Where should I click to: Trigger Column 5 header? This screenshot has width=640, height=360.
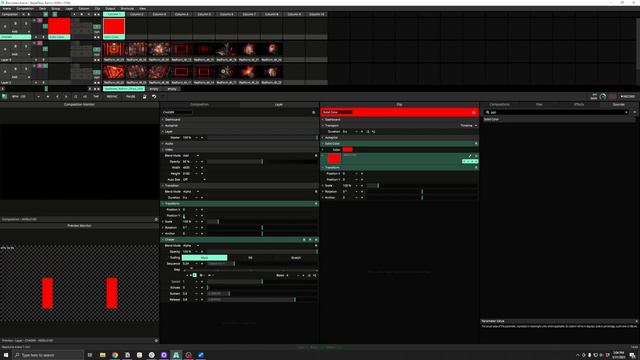point(204,14)
